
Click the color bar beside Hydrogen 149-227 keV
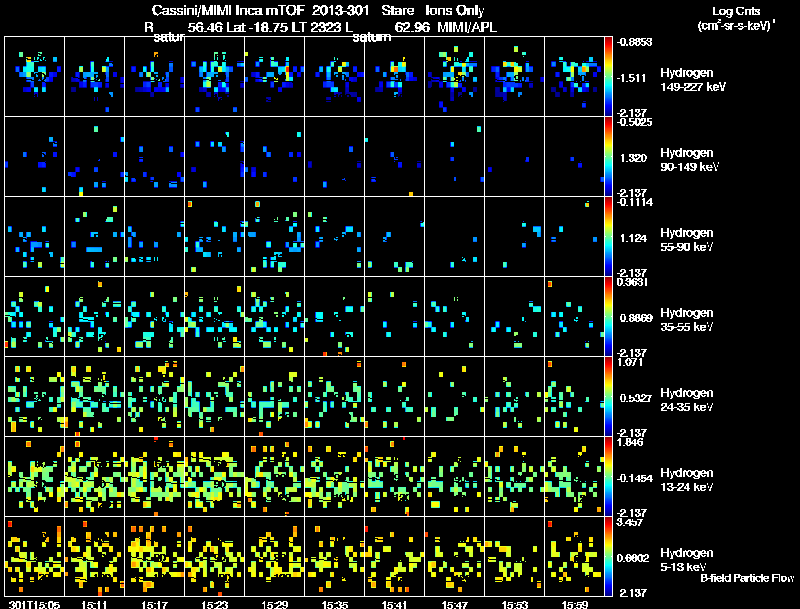point(608,77)
